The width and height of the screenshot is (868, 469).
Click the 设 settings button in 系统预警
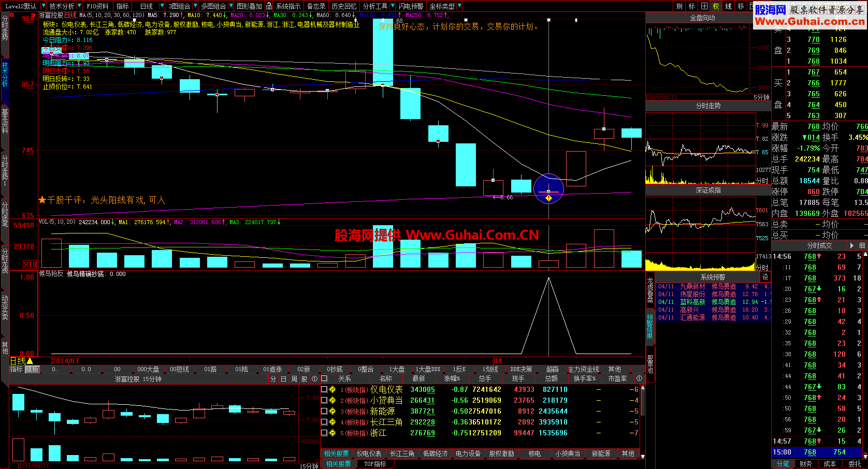[x=765, y=277]
